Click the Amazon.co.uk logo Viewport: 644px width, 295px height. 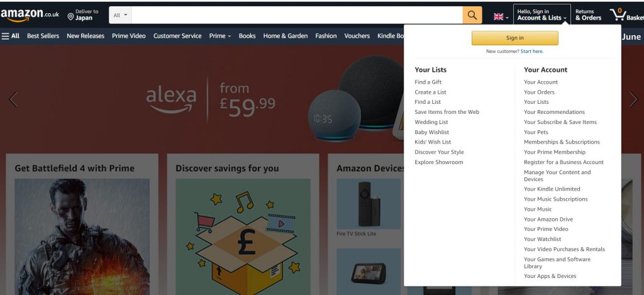tap(30, 15)
